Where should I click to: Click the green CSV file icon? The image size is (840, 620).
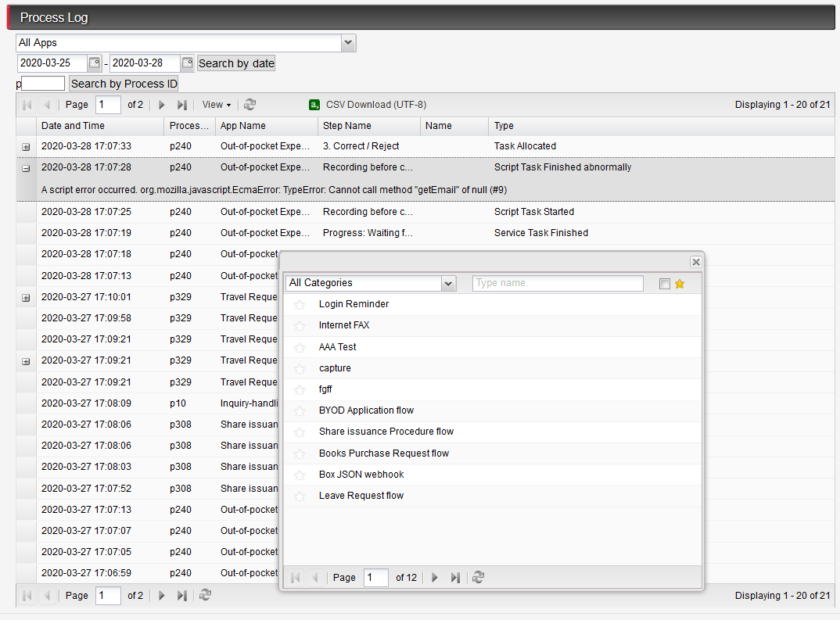tap(314, 104)
